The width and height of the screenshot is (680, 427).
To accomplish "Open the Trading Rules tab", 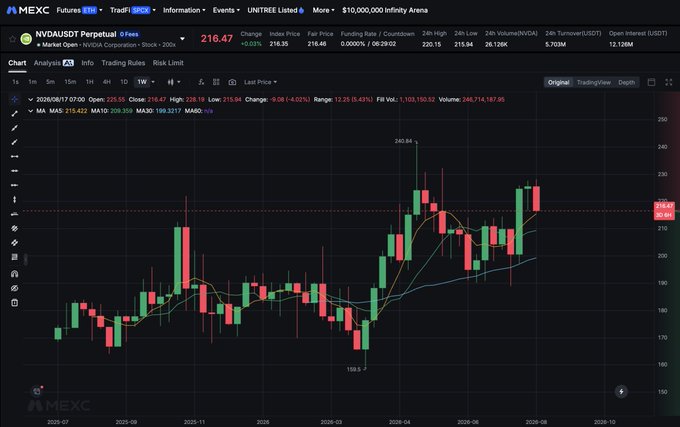I will 123,63.
